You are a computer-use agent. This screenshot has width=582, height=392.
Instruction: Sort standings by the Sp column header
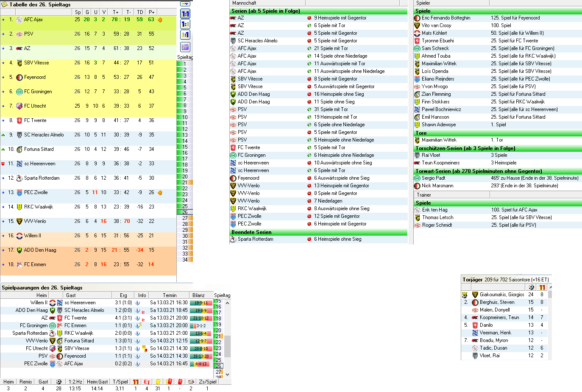coord(78,12)
